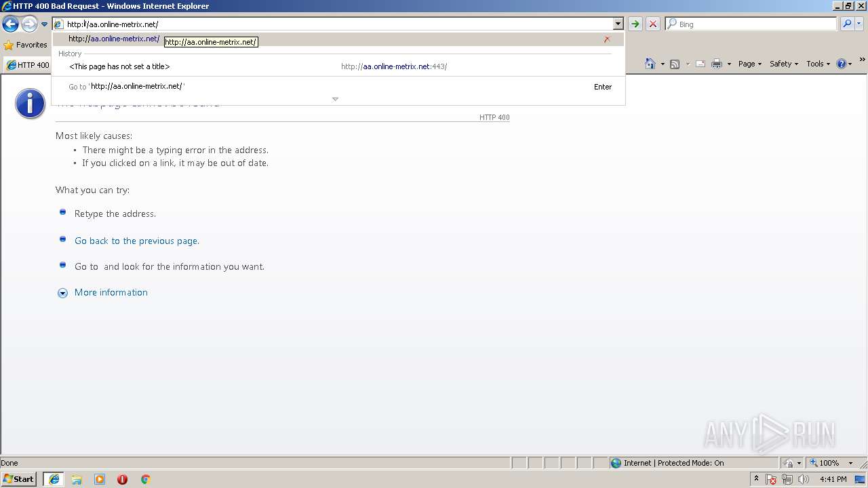Click the Show desktop button
Viewport: 868px width, 488px height.
pyautogui.click(x=861, y=479)
